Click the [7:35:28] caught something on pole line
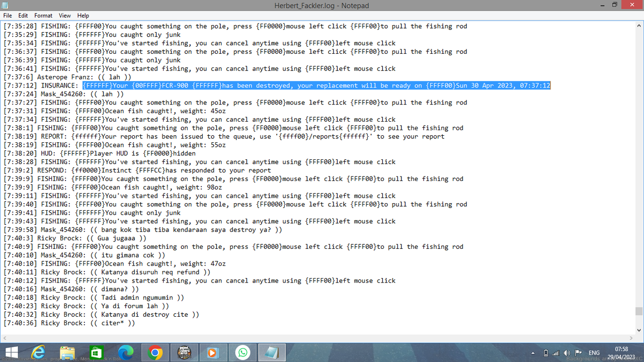The image size is (644, 362). 235,26
